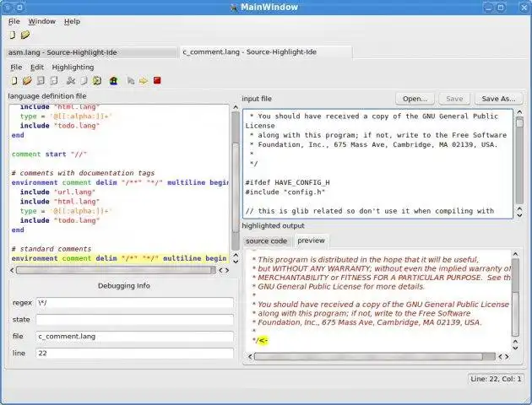532x405 pixels.
Task: Click 'Foundation, Inc., 675 Mass Ave' in preview pane
Action: tap(366, 322)
